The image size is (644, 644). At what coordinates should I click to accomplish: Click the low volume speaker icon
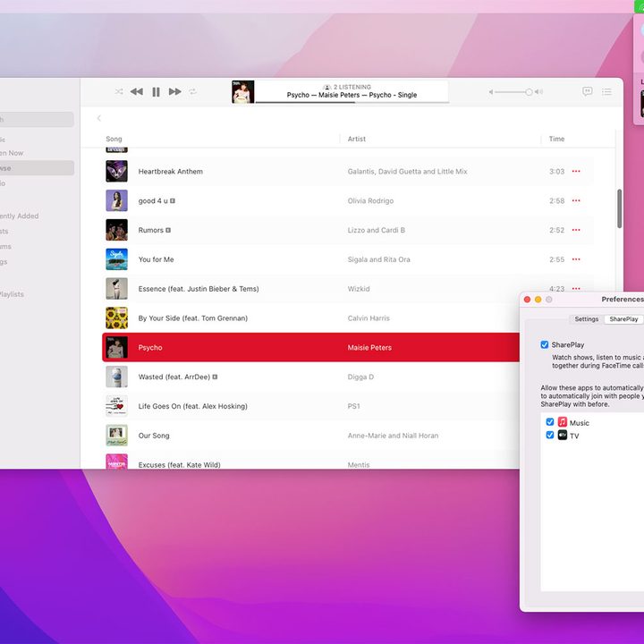click(490, 92)
